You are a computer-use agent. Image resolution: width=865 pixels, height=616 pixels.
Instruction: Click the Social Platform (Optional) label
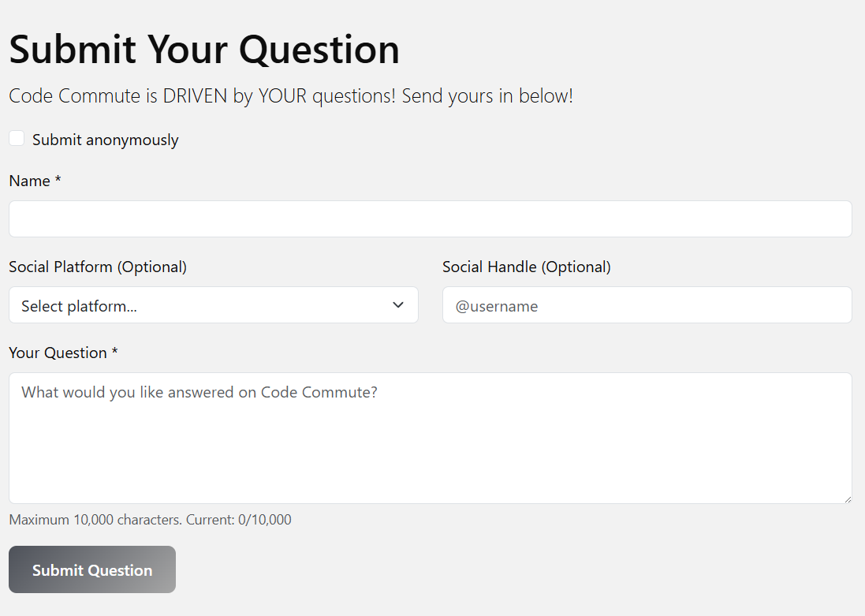point(97,267)
